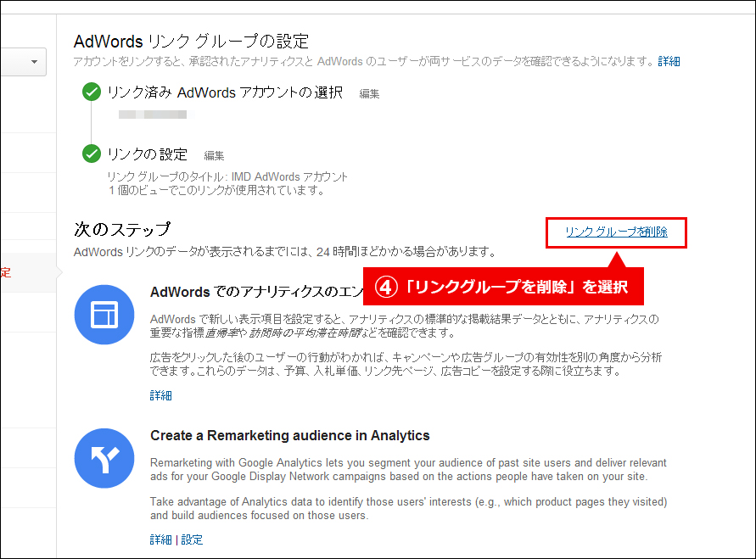Viewport: 756px width, 559px height.
Task: Click page title AdWords リンク グループの設定
Action: click(x=191, y=42)
